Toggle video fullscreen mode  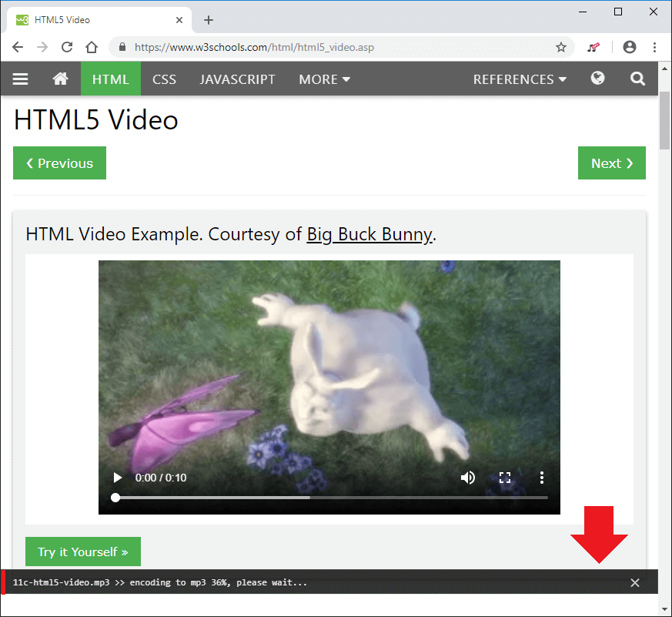505,478
